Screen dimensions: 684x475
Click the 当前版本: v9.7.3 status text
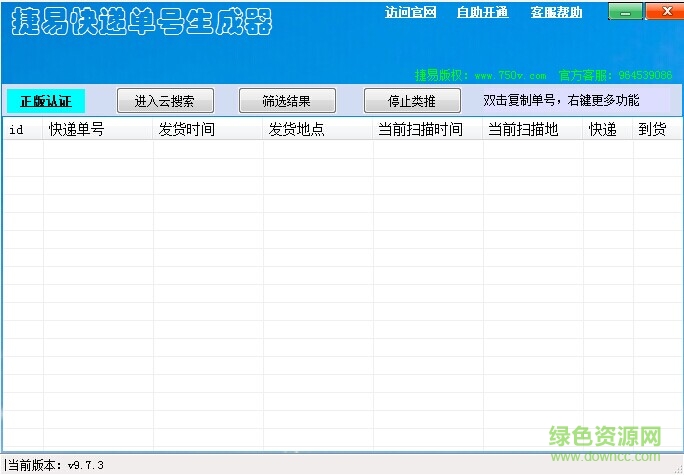click(x=55, y=465)
